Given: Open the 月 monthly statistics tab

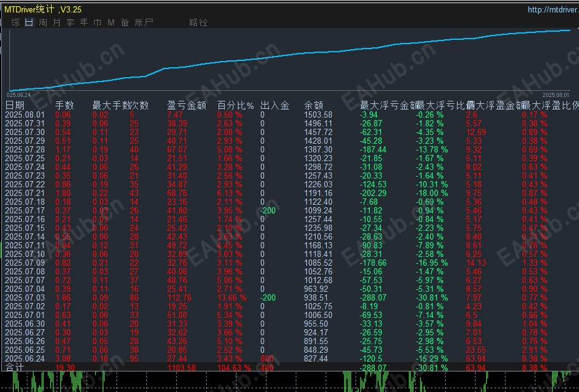Looking at the screenshot, I should [57, 22].
